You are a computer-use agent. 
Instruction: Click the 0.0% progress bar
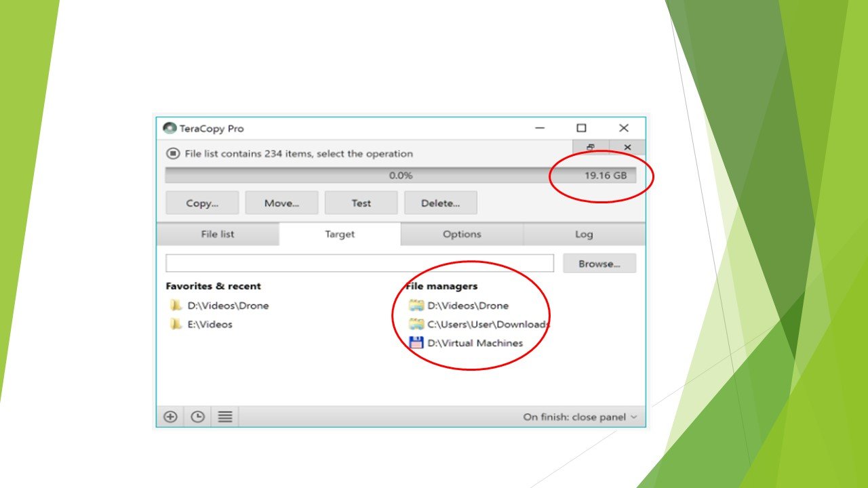click(x=401, y=176)
